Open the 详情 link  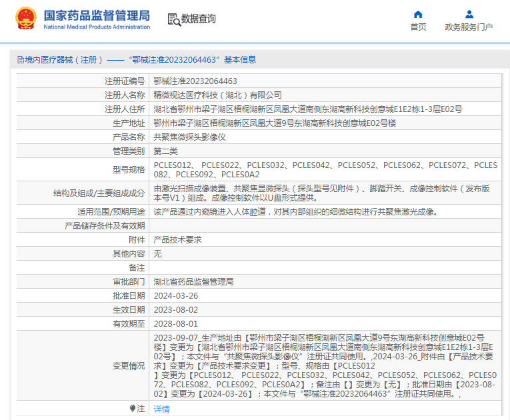(161, 409)
